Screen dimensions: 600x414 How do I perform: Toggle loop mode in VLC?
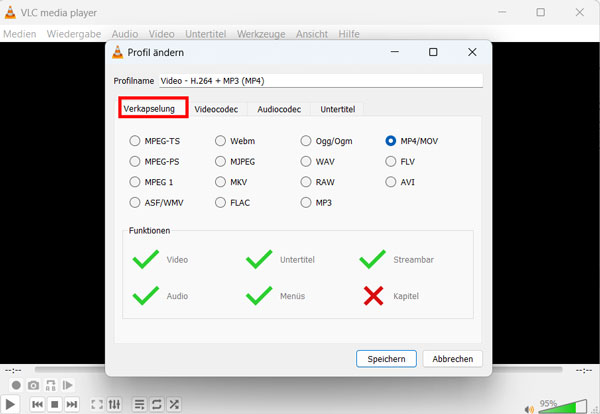click(x=157, y=404)
